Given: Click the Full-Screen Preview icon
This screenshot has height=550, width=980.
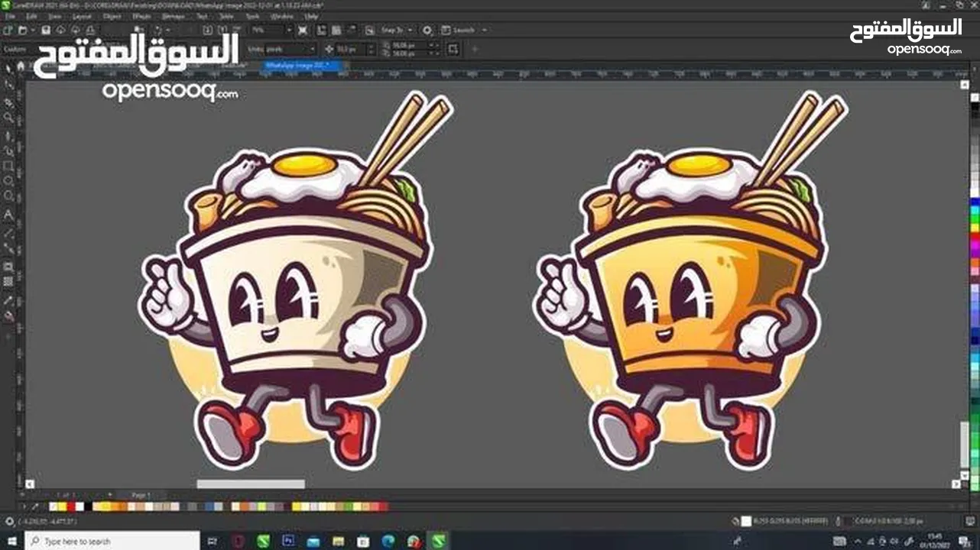Looking at the screenshot, I should tap(303, 30).
